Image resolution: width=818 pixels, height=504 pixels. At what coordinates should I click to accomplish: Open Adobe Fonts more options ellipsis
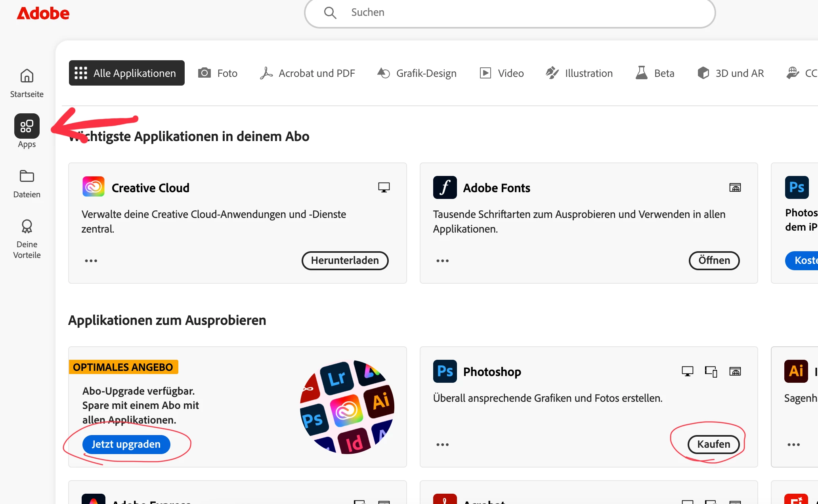pyautogui.click(x=442, y=261)
